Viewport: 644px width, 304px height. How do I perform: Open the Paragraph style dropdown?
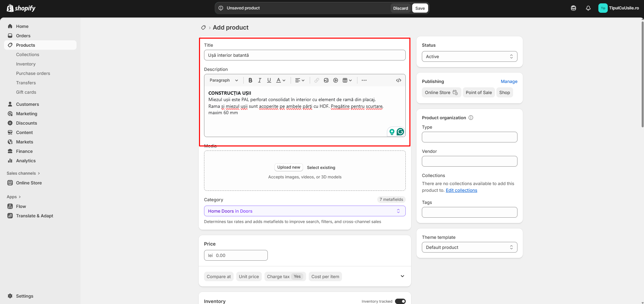224,80
